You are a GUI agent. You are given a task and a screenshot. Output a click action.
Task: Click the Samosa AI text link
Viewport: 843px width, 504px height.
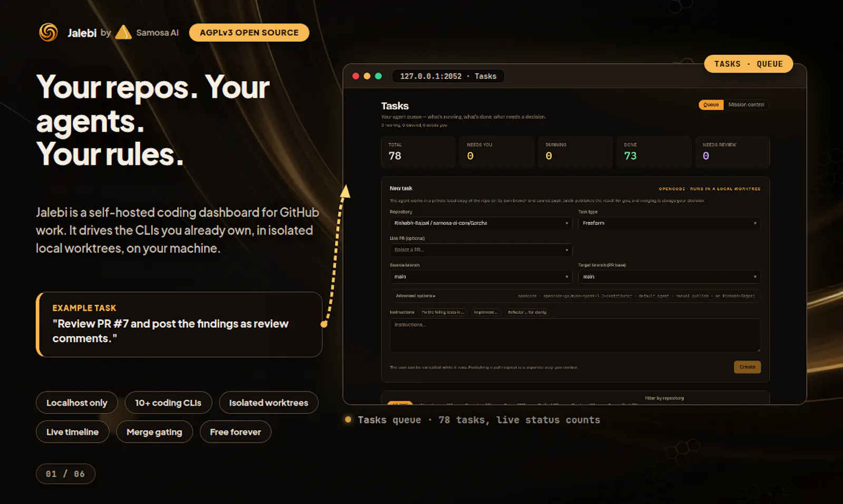tap(158, 33)
